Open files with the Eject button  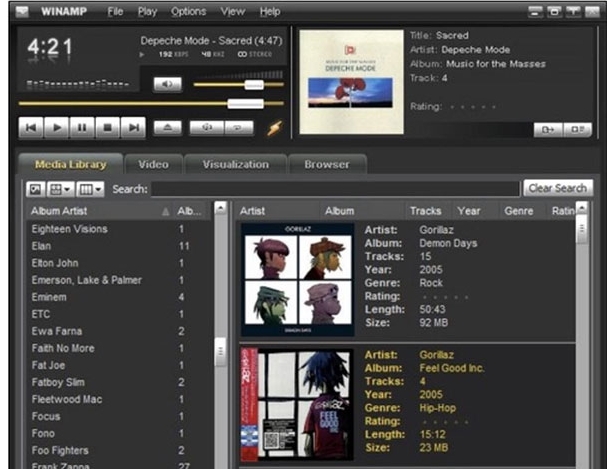click(168, 127)
